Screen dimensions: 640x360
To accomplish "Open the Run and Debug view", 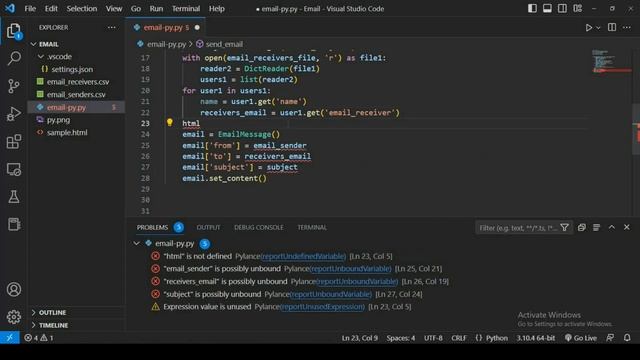I will 13,114.
